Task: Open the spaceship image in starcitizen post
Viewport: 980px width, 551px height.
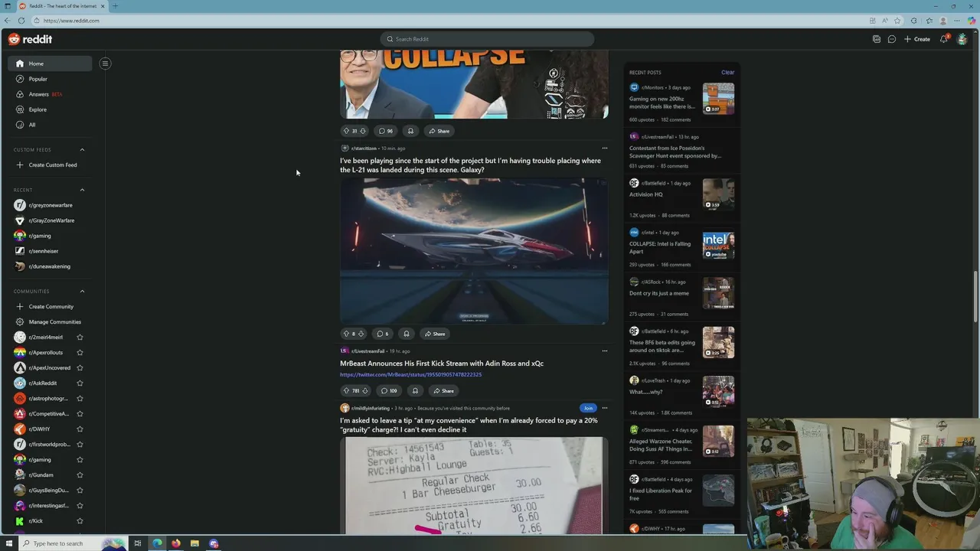Action: pos(474,251)
